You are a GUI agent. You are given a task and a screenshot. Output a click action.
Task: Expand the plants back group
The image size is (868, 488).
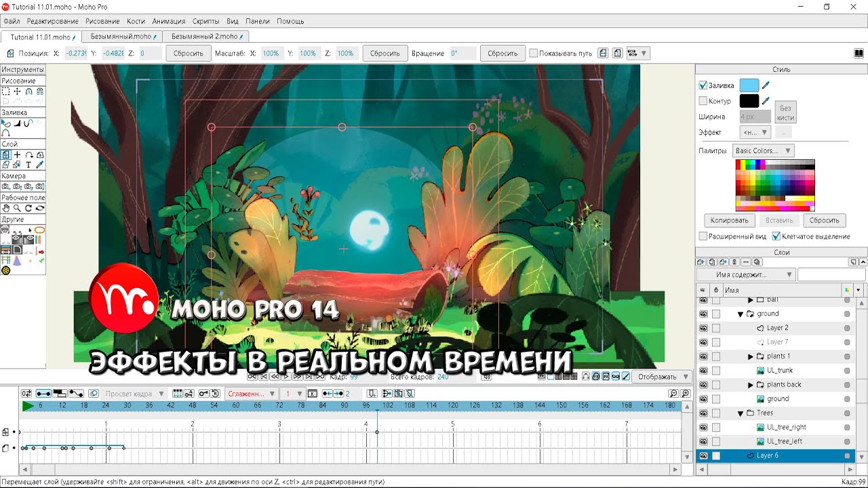(751, 385)
